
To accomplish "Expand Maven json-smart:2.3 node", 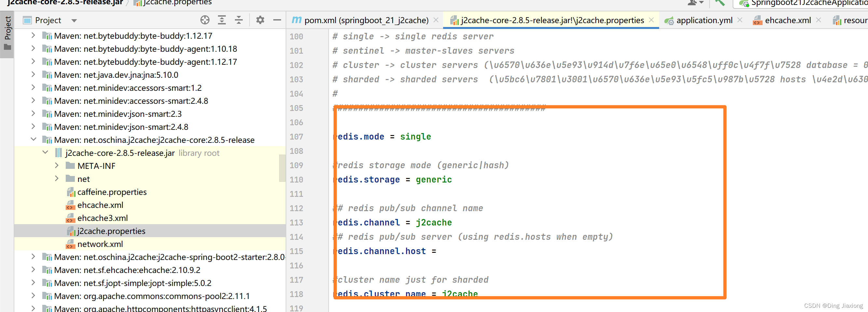I will pos(33,114).
